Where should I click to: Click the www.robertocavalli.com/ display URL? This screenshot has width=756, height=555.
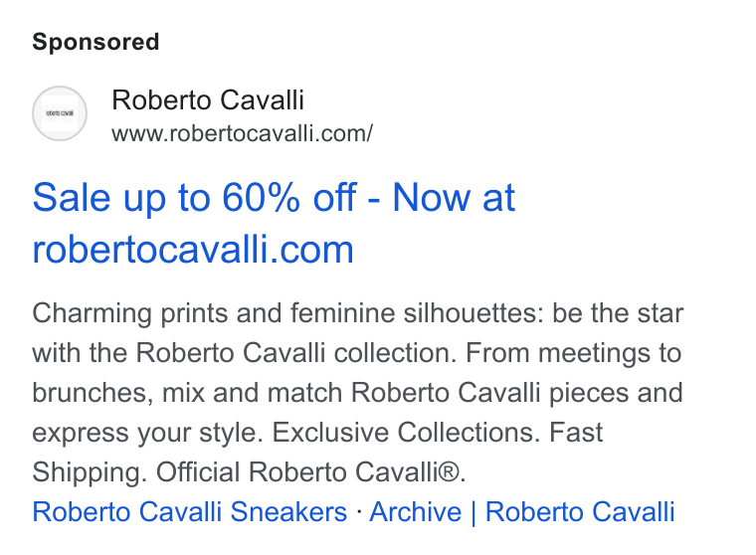tap(242, 133)
